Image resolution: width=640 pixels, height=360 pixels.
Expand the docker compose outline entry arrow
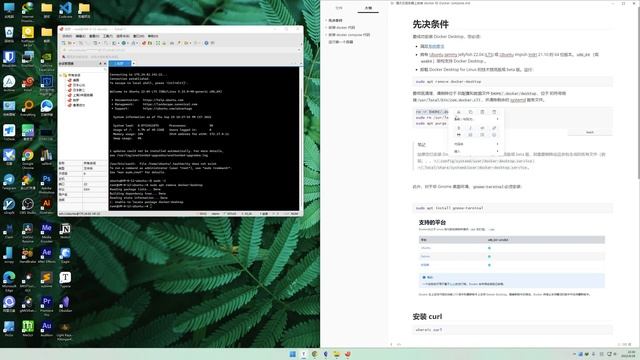coord(327,35)
